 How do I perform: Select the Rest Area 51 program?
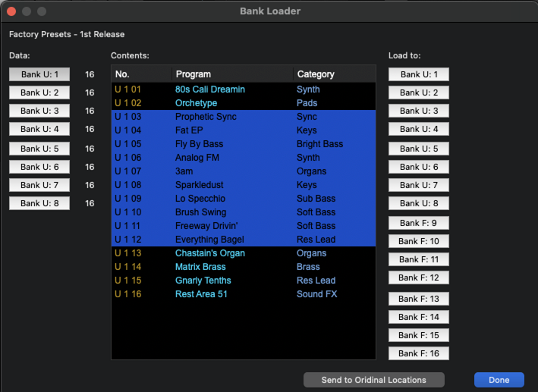pos(201,294)
